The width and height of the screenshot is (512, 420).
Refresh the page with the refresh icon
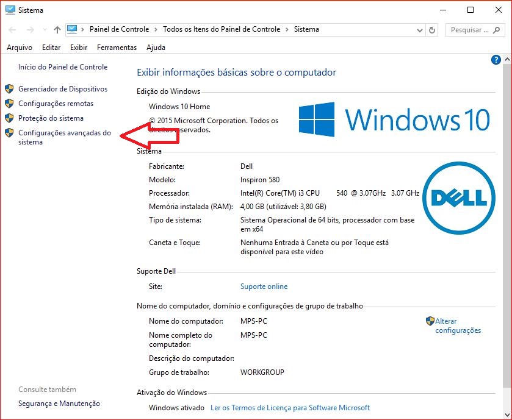click(431, 29)
